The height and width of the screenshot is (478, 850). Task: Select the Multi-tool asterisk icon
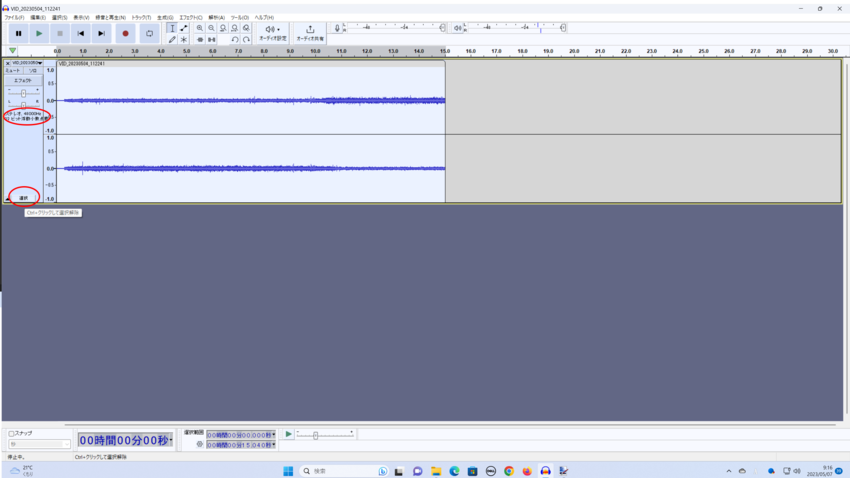click(x=184, y=40)
